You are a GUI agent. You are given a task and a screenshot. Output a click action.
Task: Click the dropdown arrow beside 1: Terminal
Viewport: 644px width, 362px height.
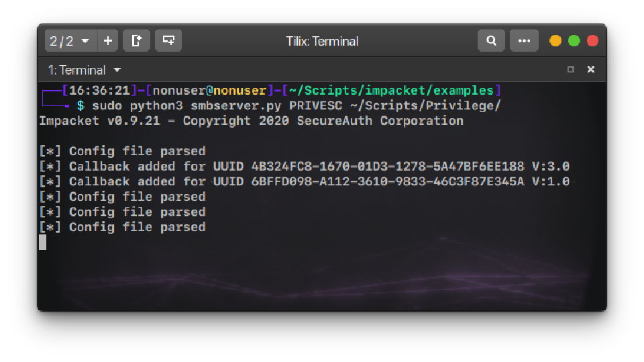point(117,70)
